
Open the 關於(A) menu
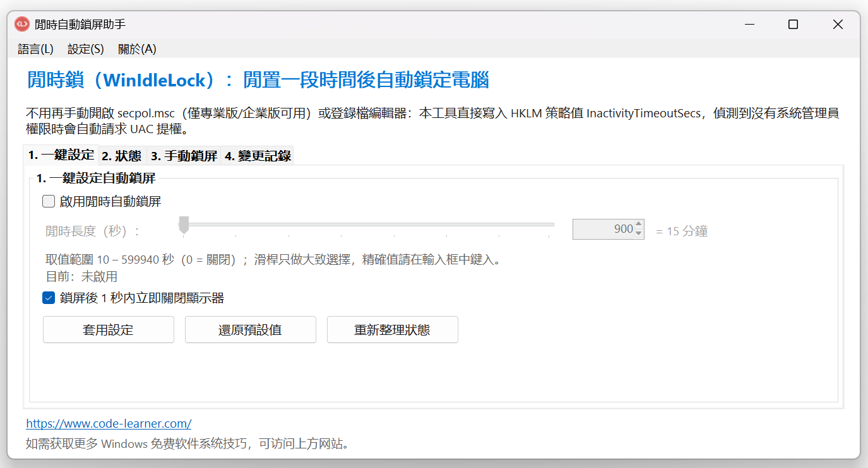pos(137,49)
